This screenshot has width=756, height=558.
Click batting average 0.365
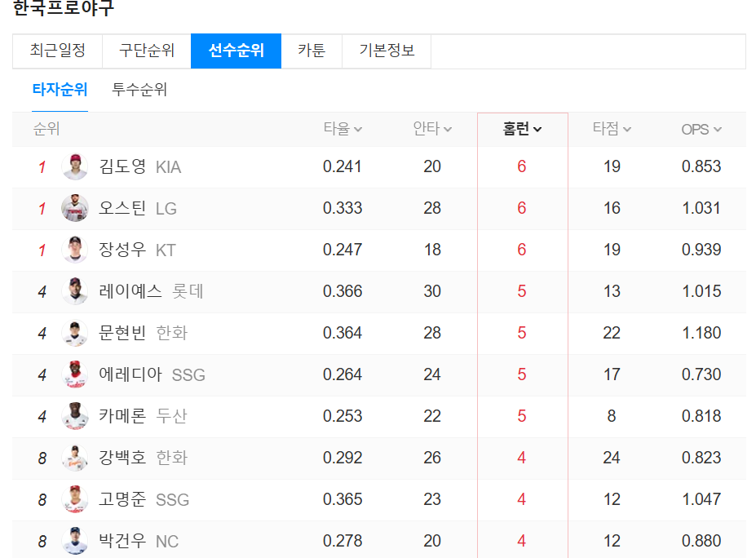[x=343, y=499]
